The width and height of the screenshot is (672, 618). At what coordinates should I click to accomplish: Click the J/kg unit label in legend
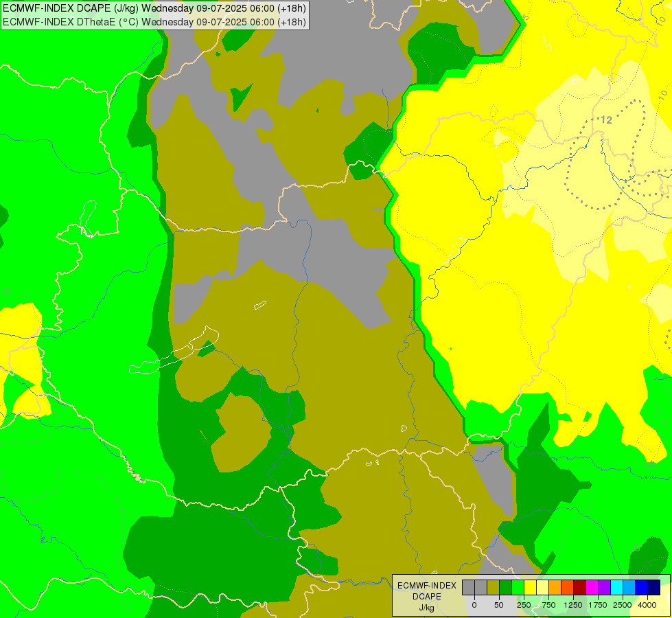pos(427,608)
